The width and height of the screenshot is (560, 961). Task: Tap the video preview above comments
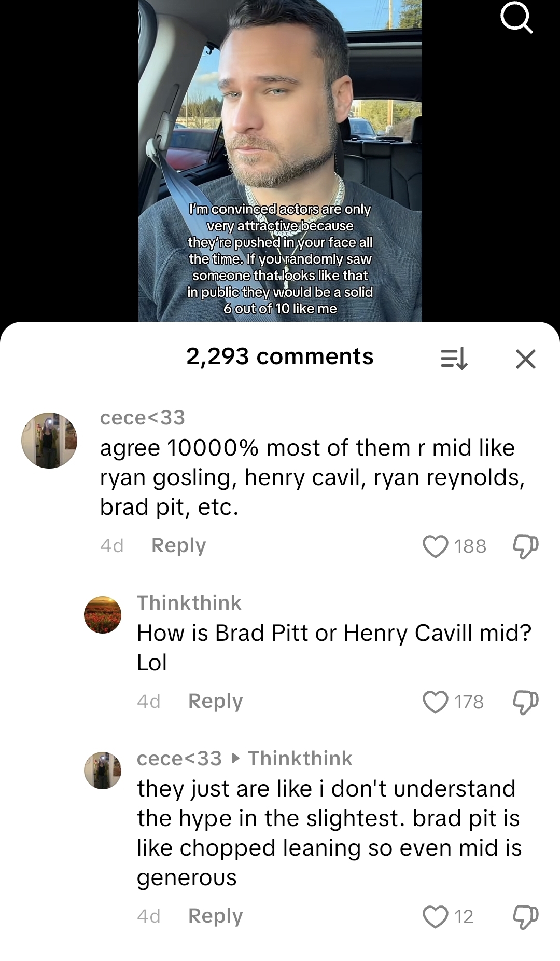coord(280,156)
